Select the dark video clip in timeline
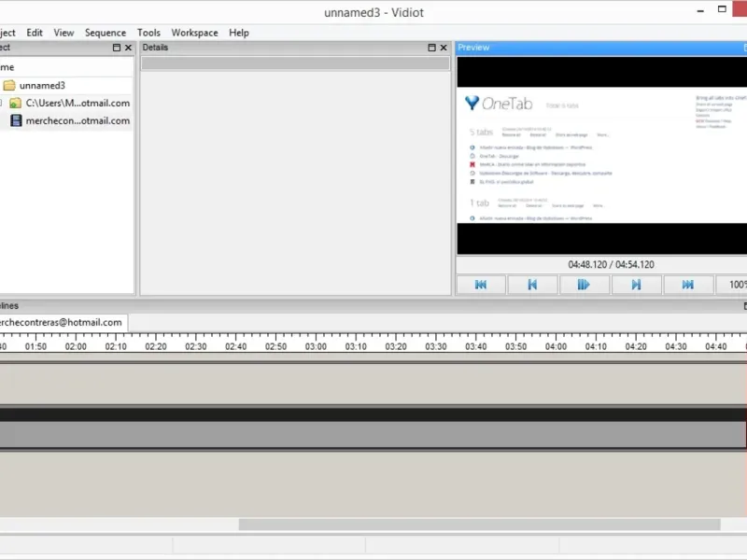The image size is (747, 560). [x=373, y=413]
